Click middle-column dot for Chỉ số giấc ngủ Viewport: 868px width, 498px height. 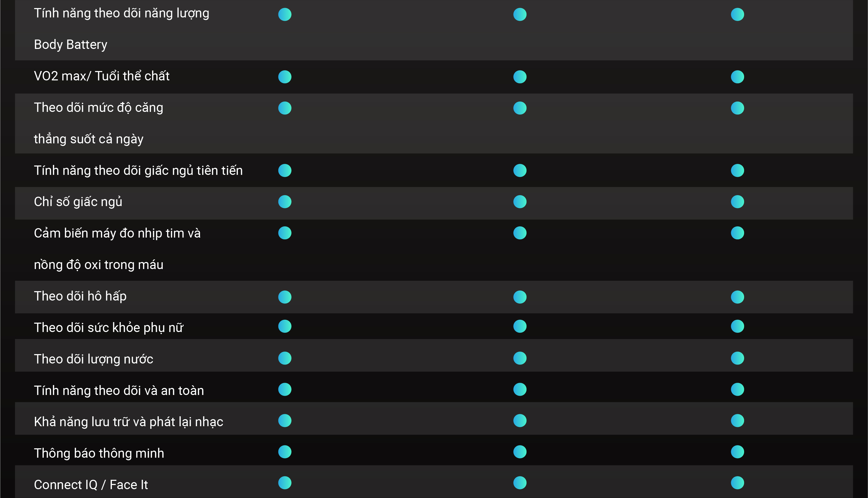point(520,202)
